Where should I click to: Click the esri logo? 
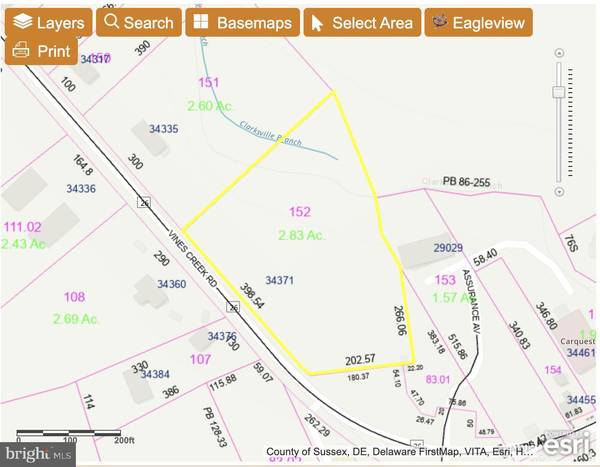566,443
